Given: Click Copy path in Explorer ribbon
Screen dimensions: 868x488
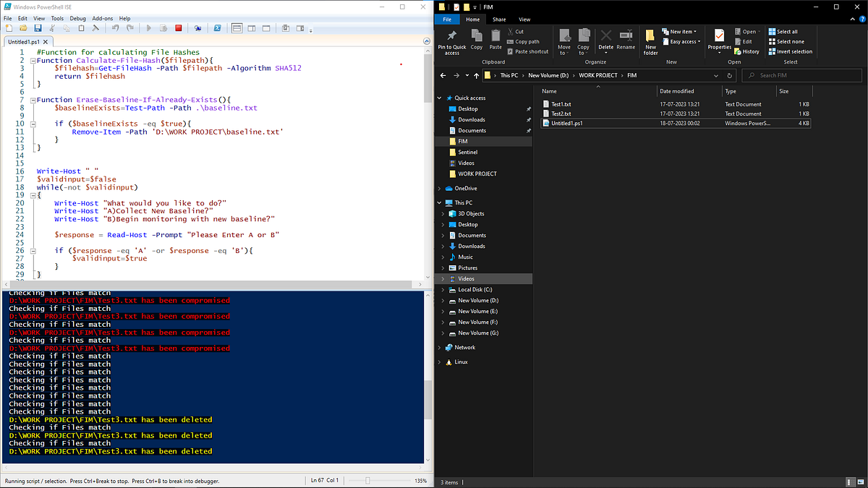Looking at the screenshot, I should pos(523,42).
